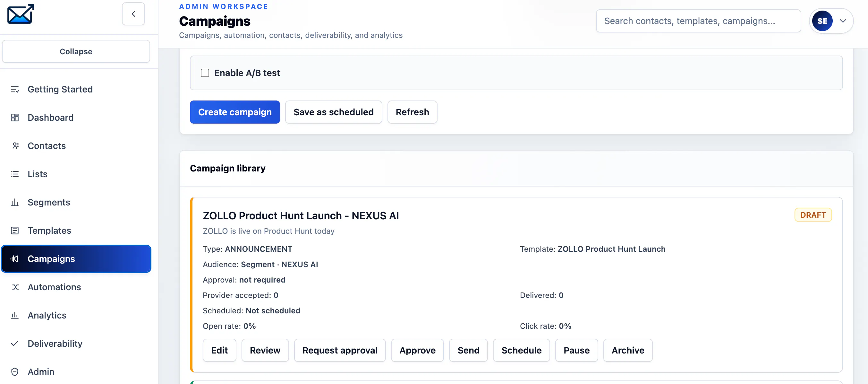The image size is (868, 384).
Task: Click Request approval for ZOLLO campaign
Action: (340, 350)
